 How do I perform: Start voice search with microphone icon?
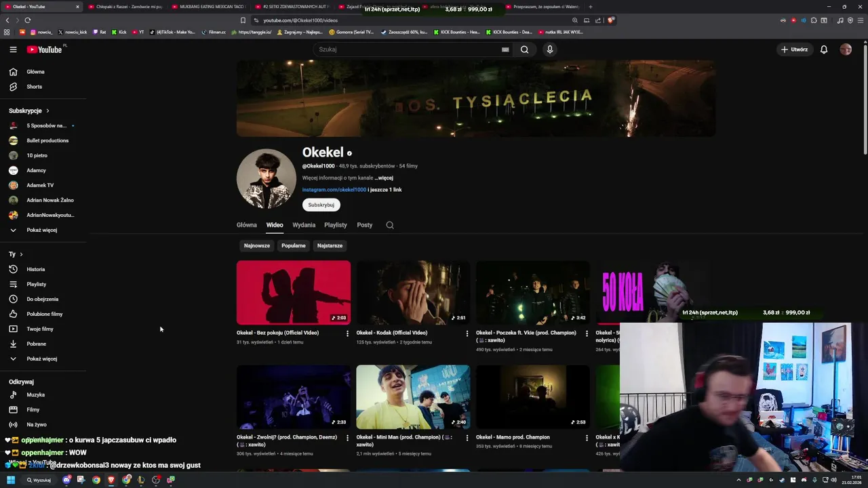(550, 49)
